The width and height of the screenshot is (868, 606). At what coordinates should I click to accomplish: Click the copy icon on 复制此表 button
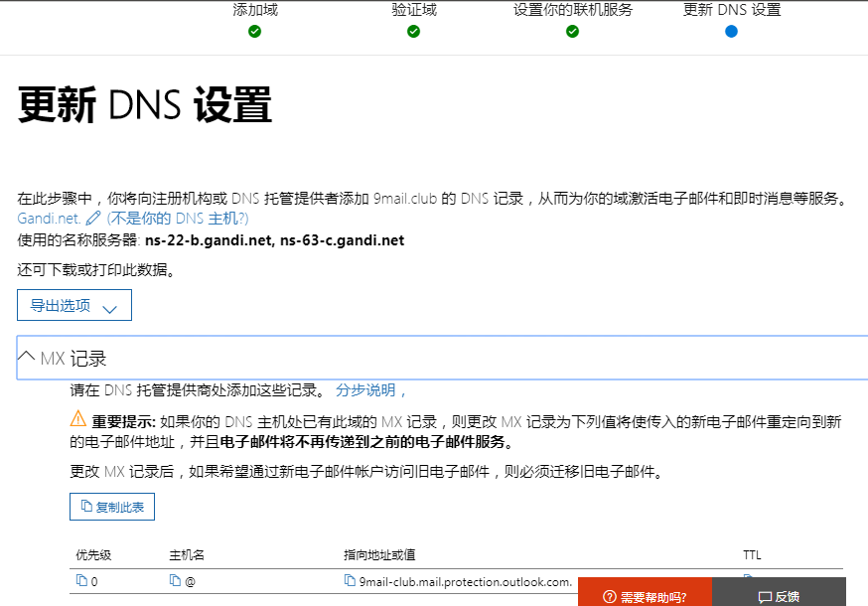84,506
